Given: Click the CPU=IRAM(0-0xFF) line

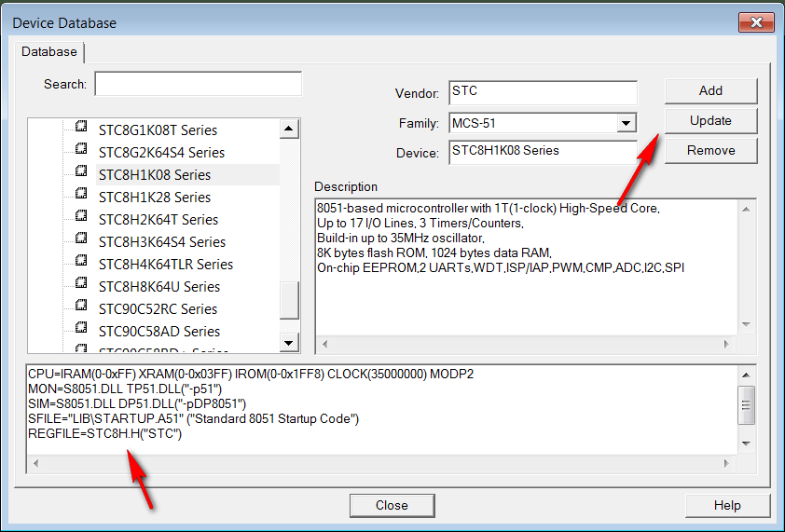Looking at the screenshot, I should tap(251, 374).
